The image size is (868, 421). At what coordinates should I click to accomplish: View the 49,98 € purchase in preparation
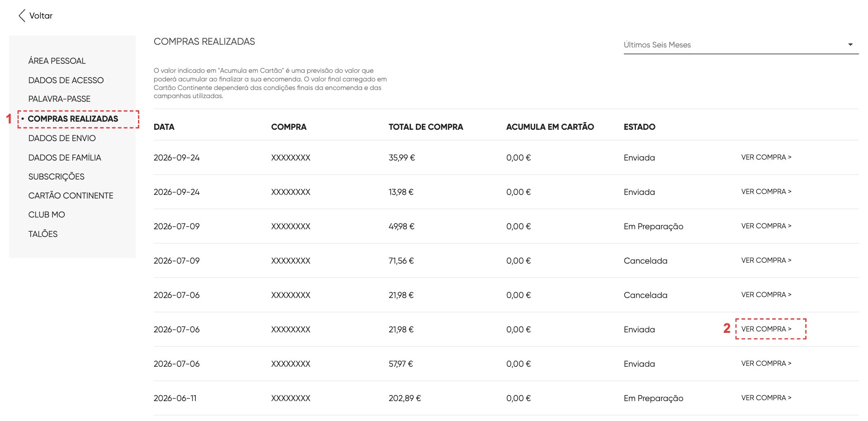pos(766,226)
